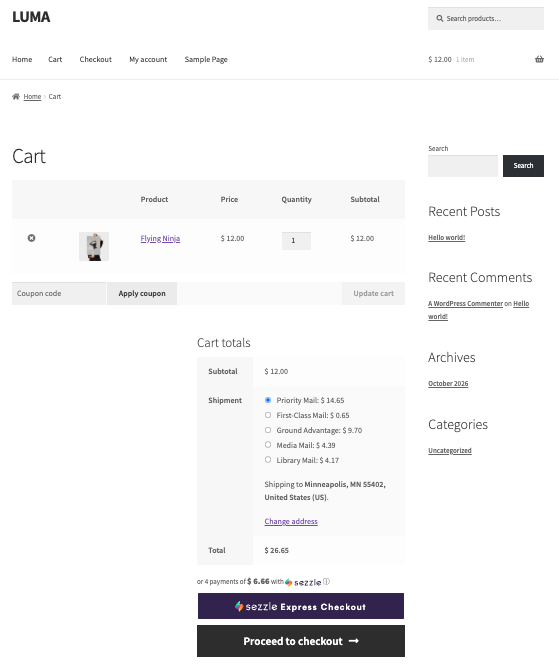Click the Apply coupon button
The width and height of the screenshot is (559, 669).
142,294
